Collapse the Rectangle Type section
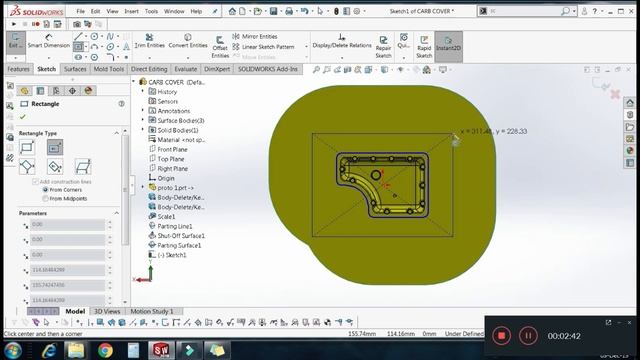Image resolution: width=640 pixels, height=360 pixels. 116,133
